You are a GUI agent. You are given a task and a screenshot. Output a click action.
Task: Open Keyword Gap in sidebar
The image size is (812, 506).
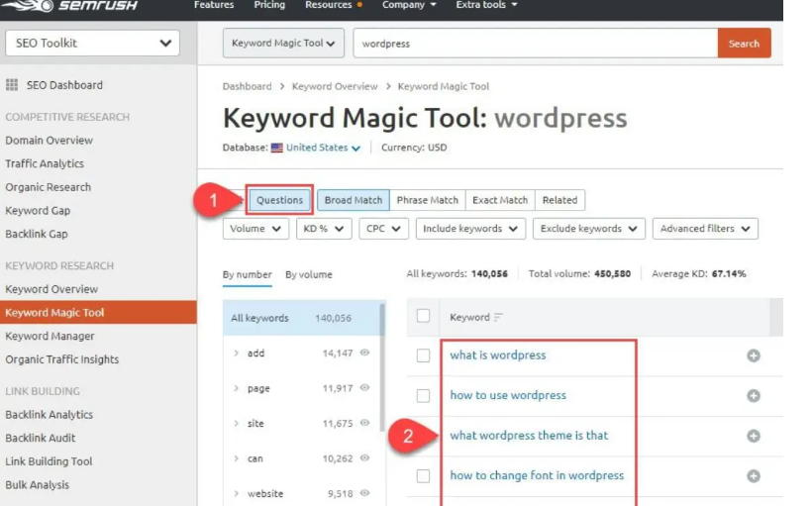[x=38, y=210]
